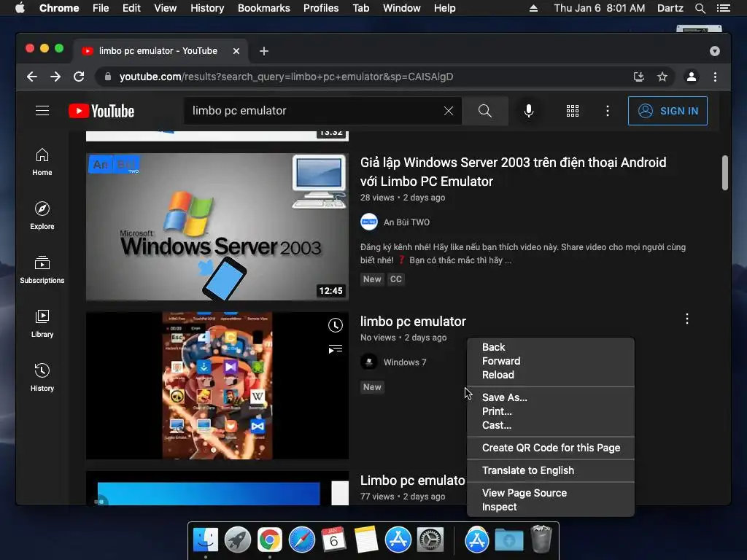Screen dimensions: 747x560
Task: Open a new tab
Action: (x=264, y=51)
